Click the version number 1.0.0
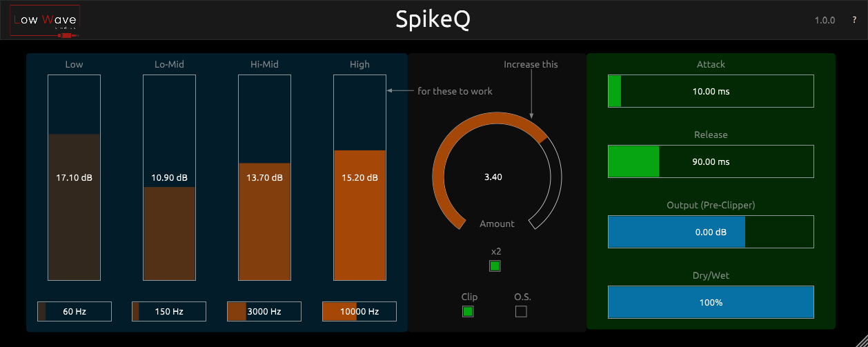Screen dimensions: 868x347 coord(825,20)
